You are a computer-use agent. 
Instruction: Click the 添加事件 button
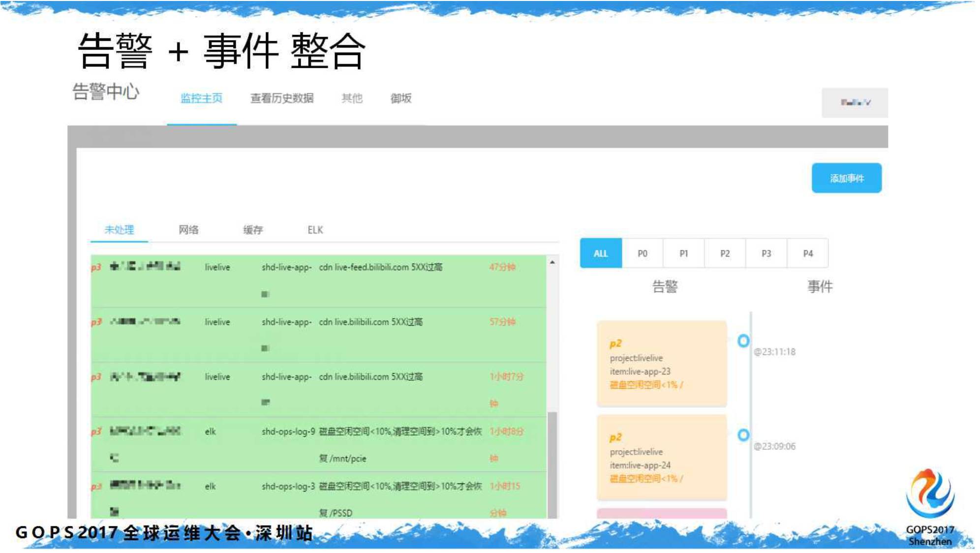click(x=846, y=178)
